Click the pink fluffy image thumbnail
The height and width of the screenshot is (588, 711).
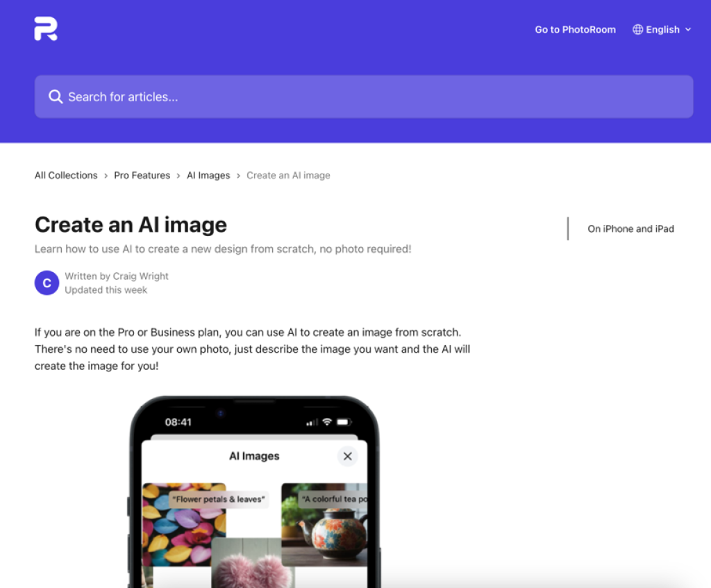coord(253,564)
